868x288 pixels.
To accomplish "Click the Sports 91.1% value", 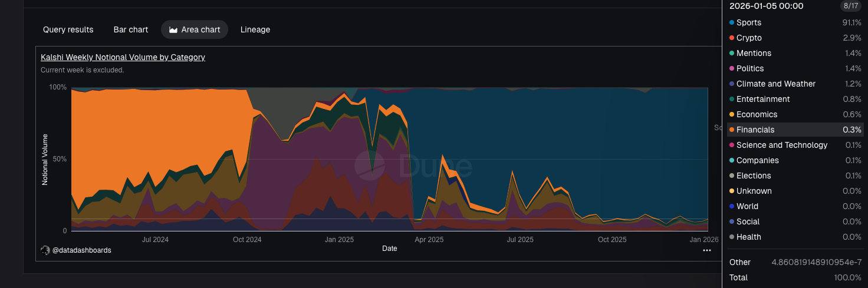I will [x=851, y=22].
